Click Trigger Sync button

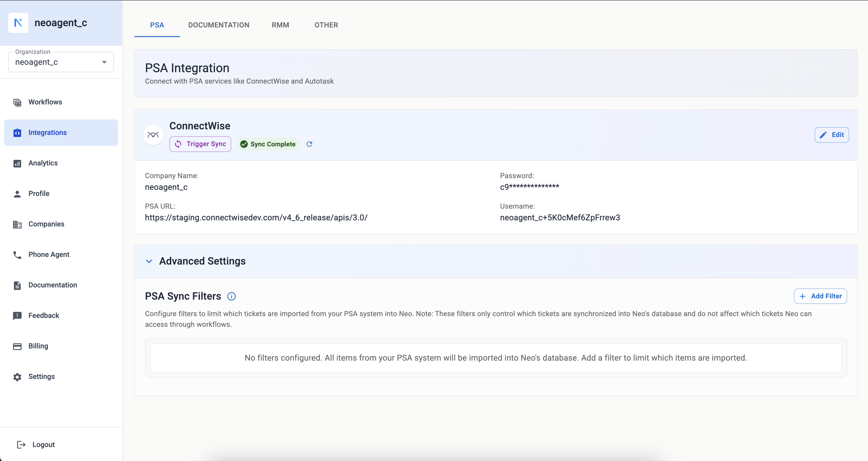click(200, 144)
